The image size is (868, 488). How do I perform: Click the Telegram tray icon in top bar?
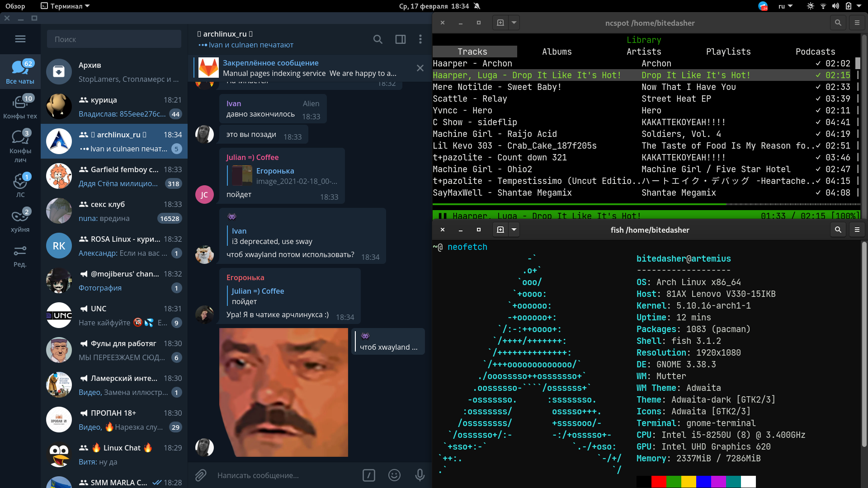pos(763,6)
